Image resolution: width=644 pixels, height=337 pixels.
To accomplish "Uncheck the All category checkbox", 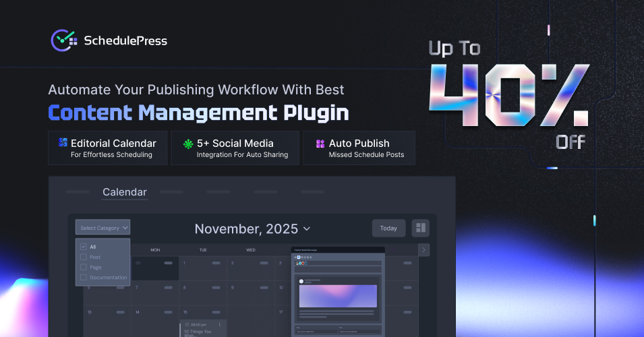I will [x=83, y=247].
